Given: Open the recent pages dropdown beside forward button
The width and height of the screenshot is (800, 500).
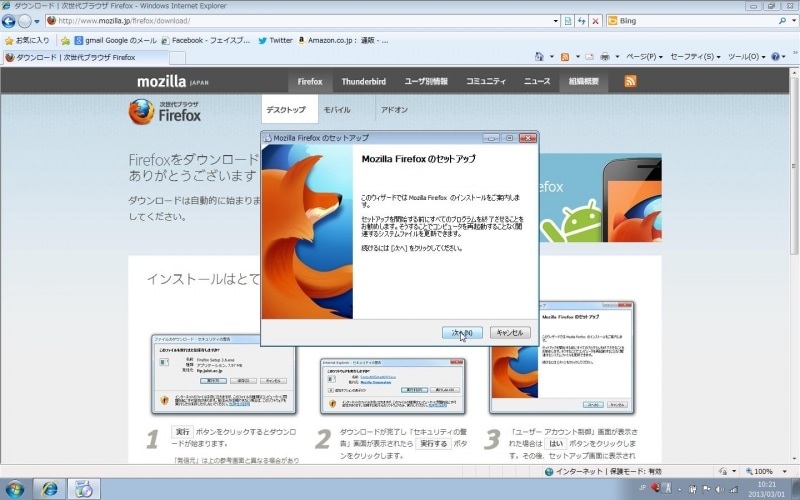Looking at the screenshot, I should click(37, 21).
